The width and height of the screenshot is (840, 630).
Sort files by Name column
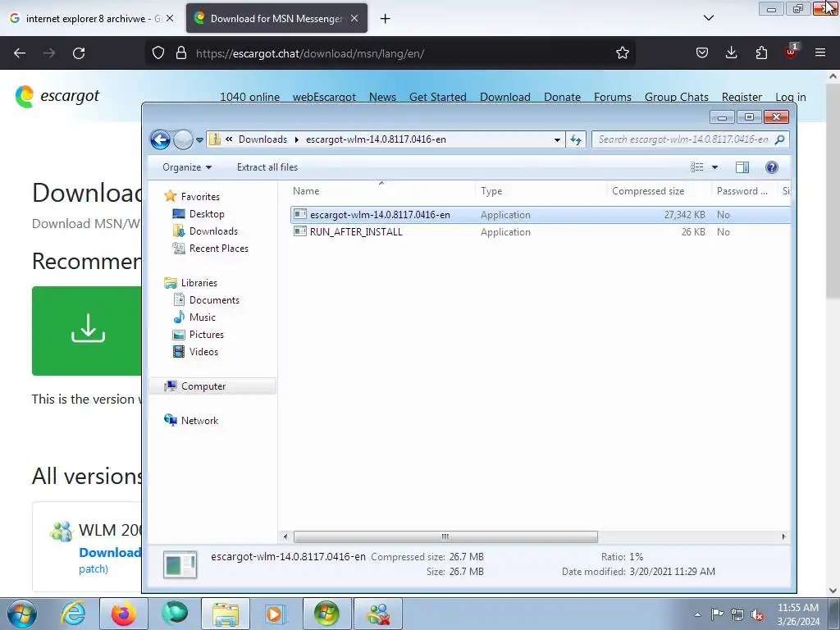coord(382,191)
